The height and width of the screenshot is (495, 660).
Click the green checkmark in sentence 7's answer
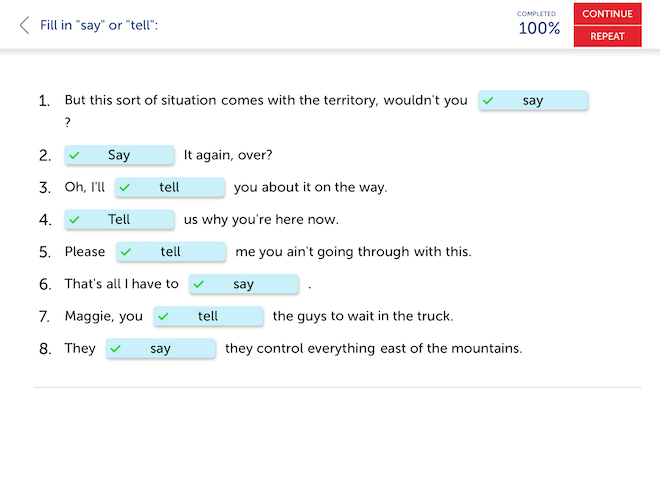pos(163,316)
